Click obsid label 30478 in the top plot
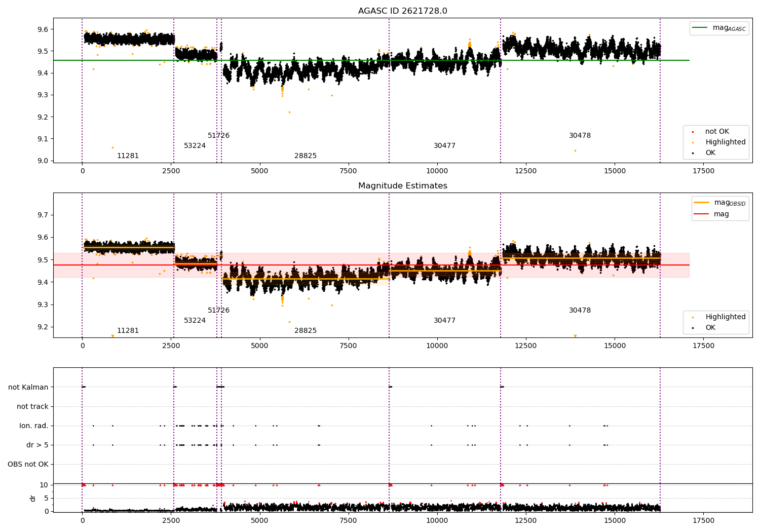760x532 pixels. pyautogui.click(x=580, y=136)
